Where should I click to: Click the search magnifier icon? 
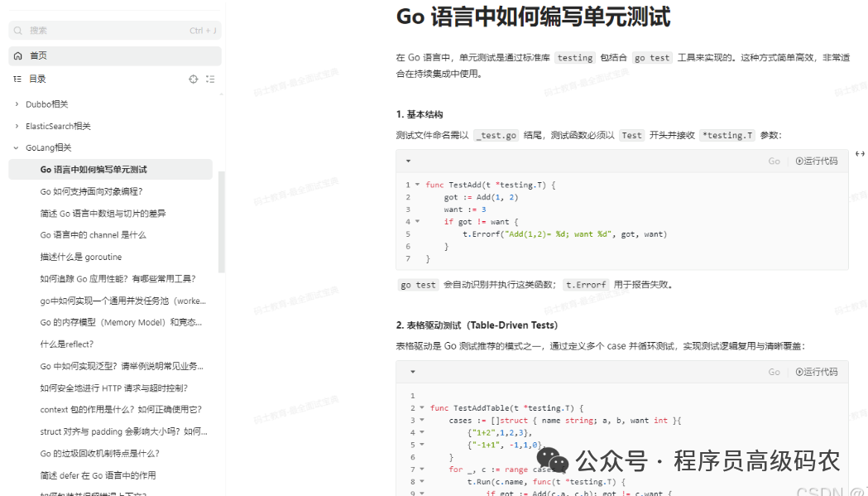(x=18, y=31)
